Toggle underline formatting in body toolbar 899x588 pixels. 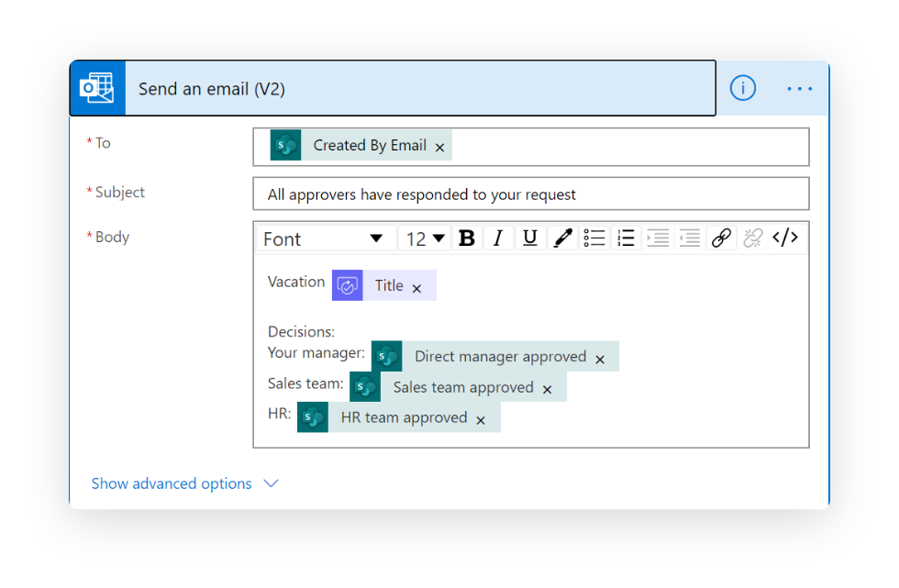click(530, 238)
